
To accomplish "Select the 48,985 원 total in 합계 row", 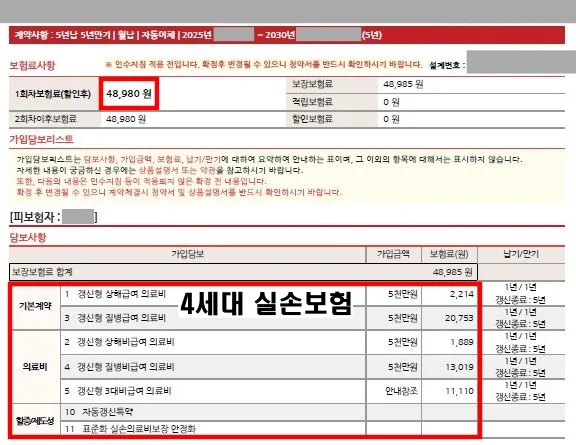I will [x=453, y=272].
